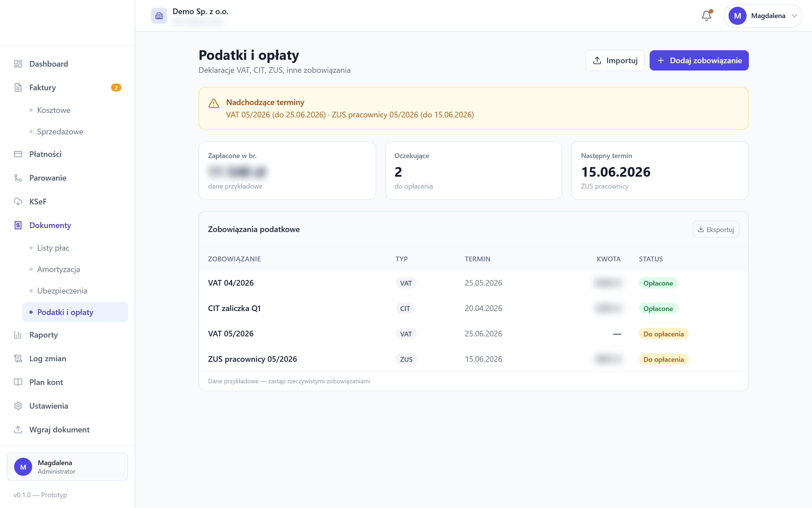Click the Oczekujące summary card
The height and width of the screenshot is (508, 812).
(473, 171)
